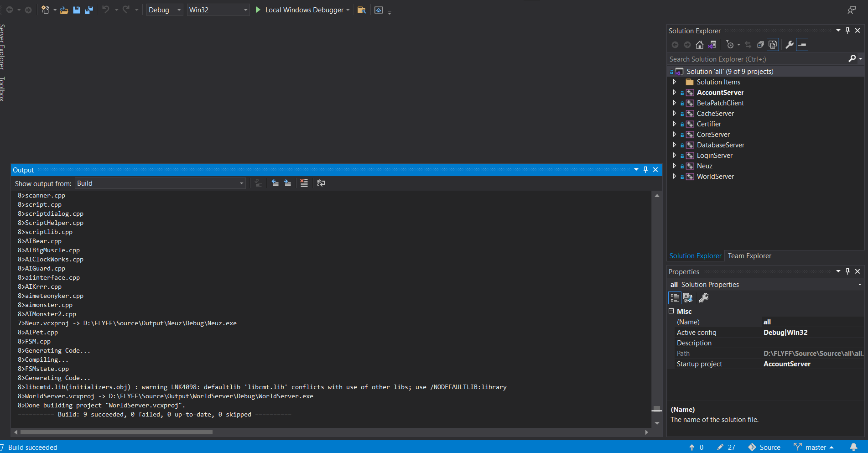Click the home window toolbar icon
The image size is (868, 453).
379,10
